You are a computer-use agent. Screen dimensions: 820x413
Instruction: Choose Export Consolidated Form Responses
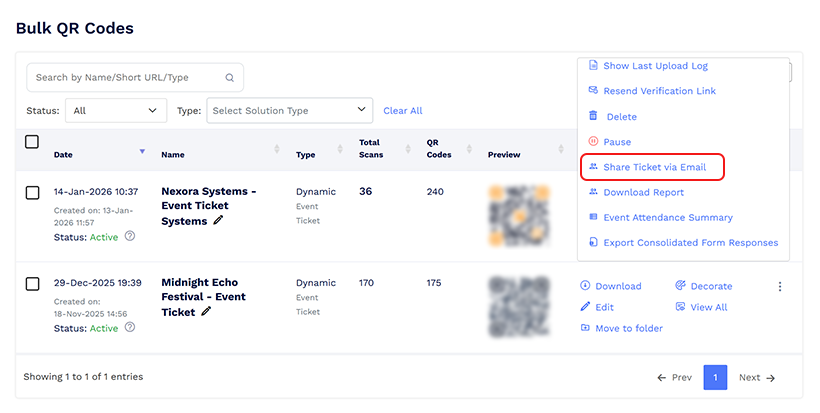684,243
